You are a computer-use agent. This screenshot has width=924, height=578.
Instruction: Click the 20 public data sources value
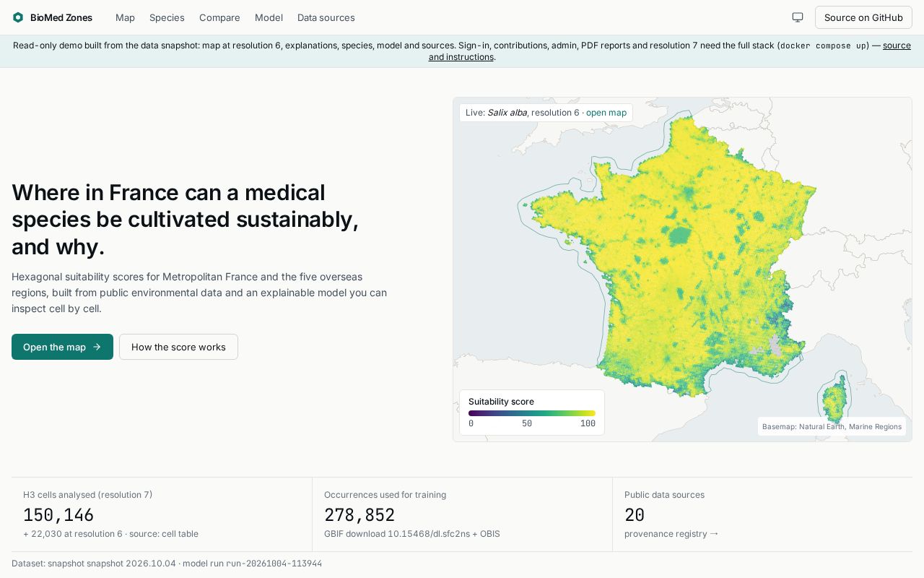(635, 515)
